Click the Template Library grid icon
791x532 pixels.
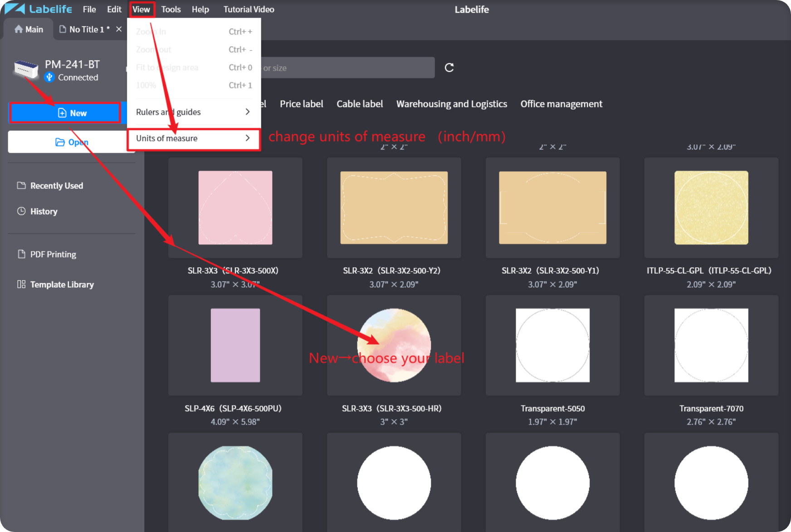(21, 284)
